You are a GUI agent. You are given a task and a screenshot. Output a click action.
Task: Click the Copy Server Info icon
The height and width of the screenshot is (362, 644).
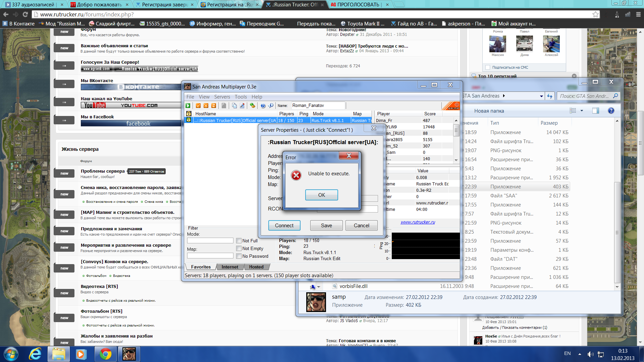234,106
